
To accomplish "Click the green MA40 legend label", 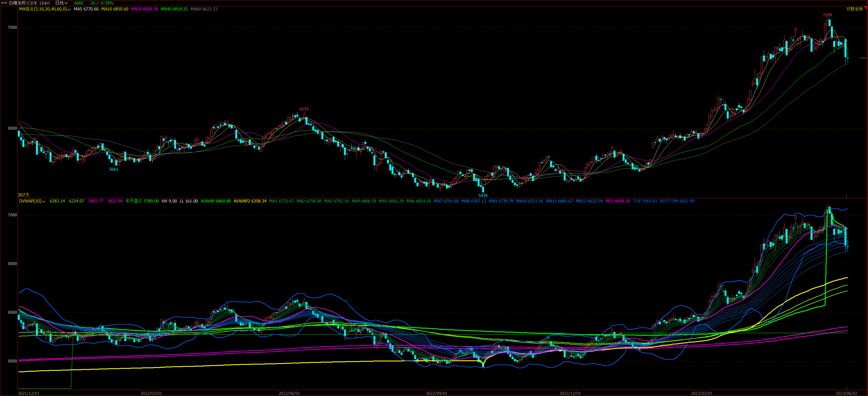I will pos(174,9).
